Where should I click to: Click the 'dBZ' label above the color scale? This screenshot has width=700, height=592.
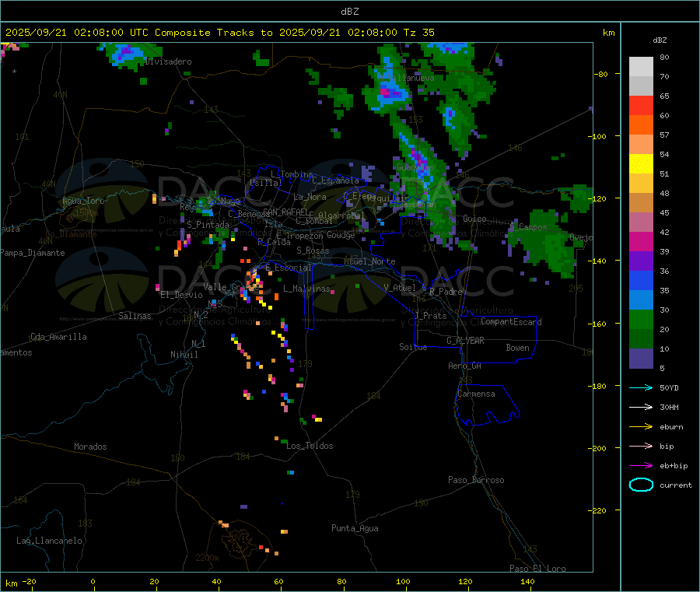pos(660,40)
